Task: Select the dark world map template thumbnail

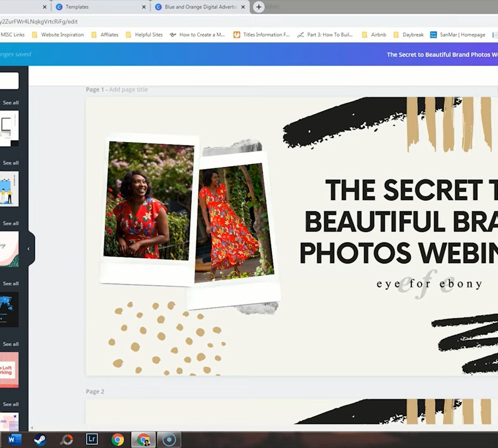Action: click(9, 309)
